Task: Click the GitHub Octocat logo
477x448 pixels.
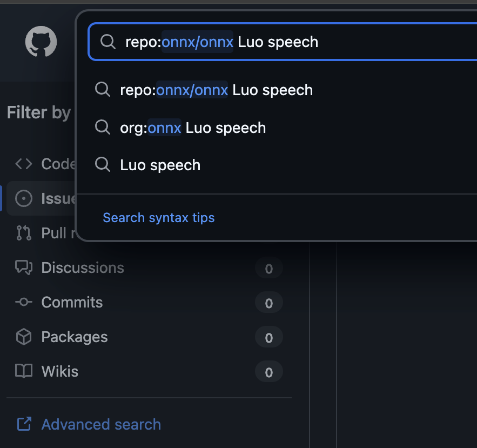Action: (41, 42)
